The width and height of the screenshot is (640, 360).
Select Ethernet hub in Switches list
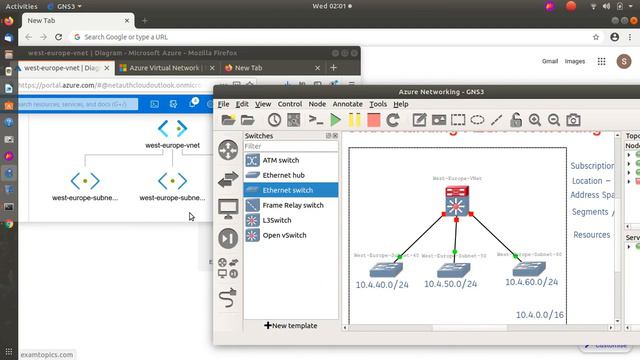tap(291, 175)
